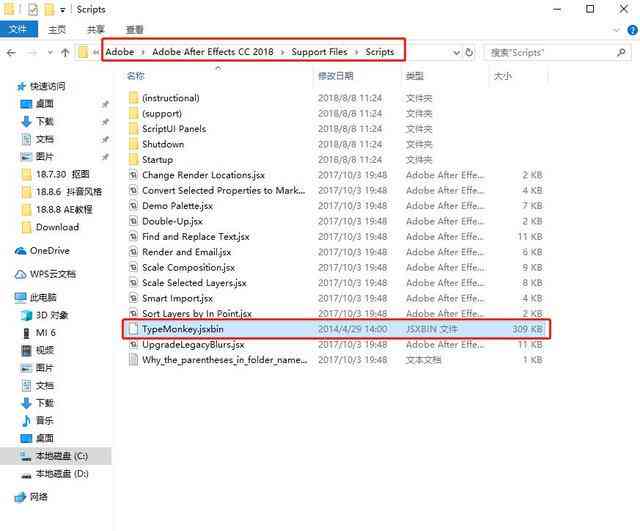Image resolution: width=640 pixels, height=531 pixels.
Task: Open the Help question mark icon
Action: [x=633, y=29]
